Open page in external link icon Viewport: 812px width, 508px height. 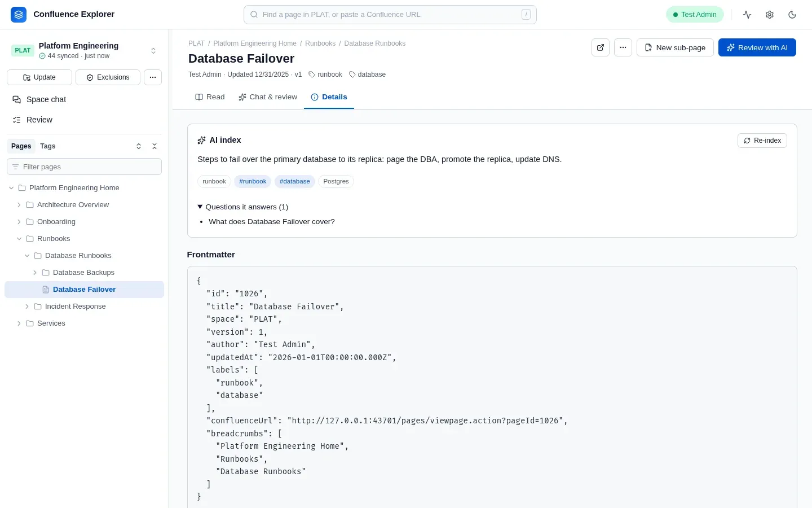coord(601,47)
